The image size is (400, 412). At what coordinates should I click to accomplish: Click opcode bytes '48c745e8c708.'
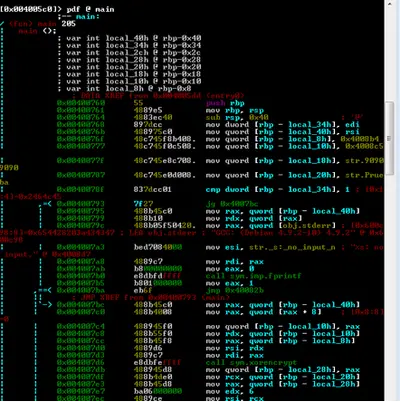click(x=165, y=161)
